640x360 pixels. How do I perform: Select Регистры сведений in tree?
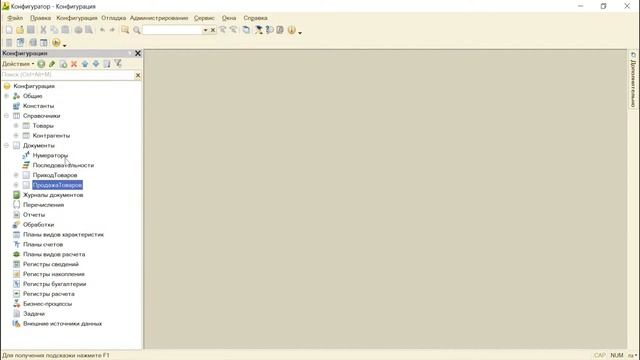point(51,264)
